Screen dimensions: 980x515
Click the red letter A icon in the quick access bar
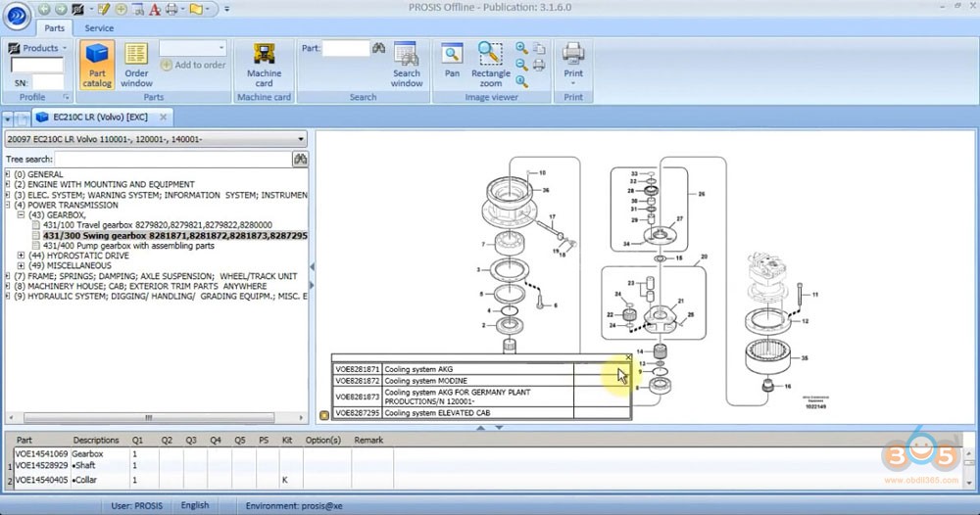(x=155, y=10)
